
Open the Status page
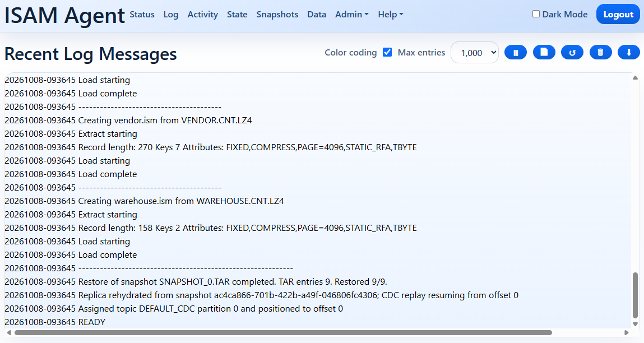142,15
